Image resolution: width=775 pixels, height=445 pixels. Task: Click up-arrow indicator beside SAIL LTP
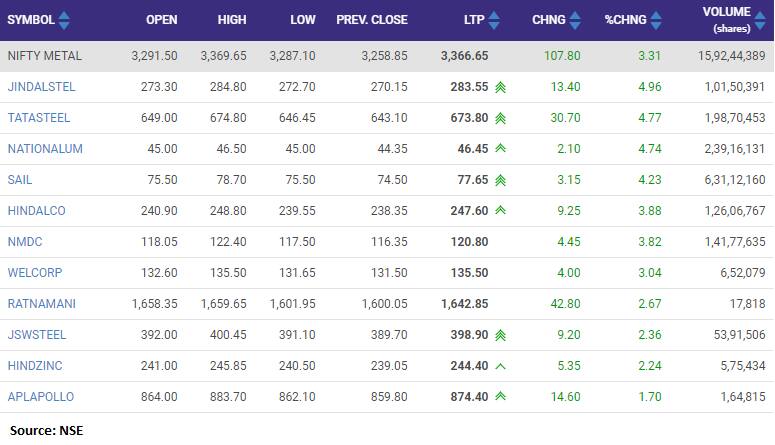coord(501,180)
